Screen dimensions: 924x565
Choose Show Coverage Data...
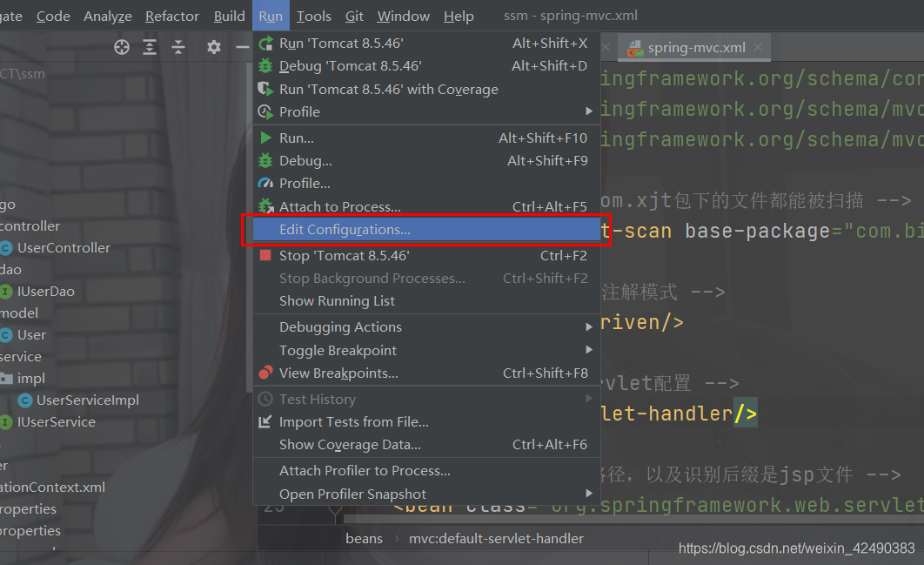tap(426, 445)
